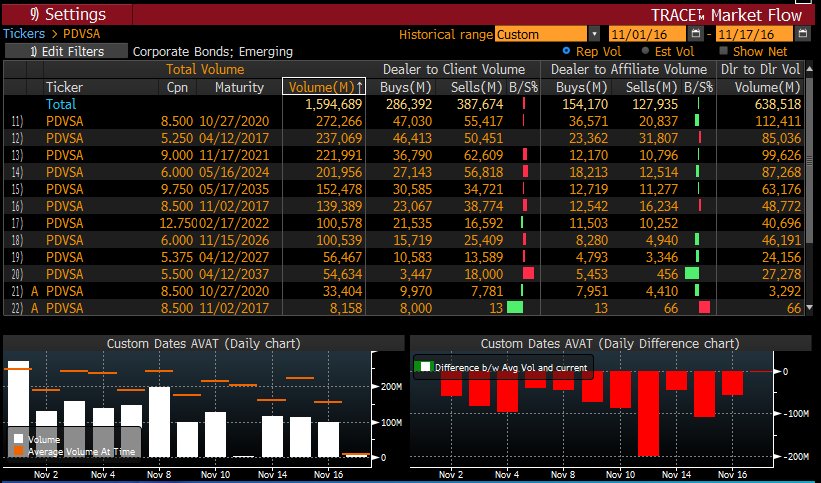Click the TRACE Market Flow title
This screenshot has width=821, height=483.
pos(726,15)
